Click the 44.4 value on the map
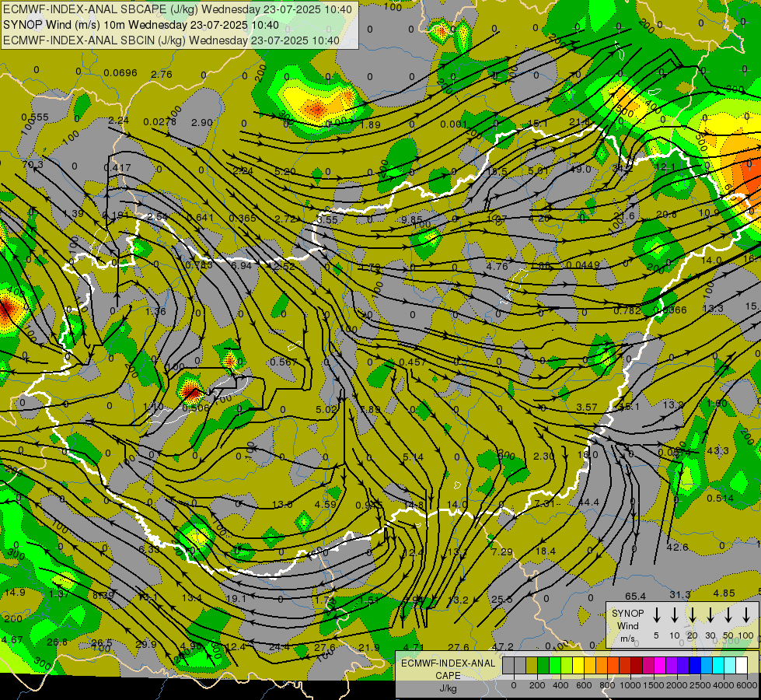Image resolution: width=761 pixels, height=700 pixels. coord(588,502)
